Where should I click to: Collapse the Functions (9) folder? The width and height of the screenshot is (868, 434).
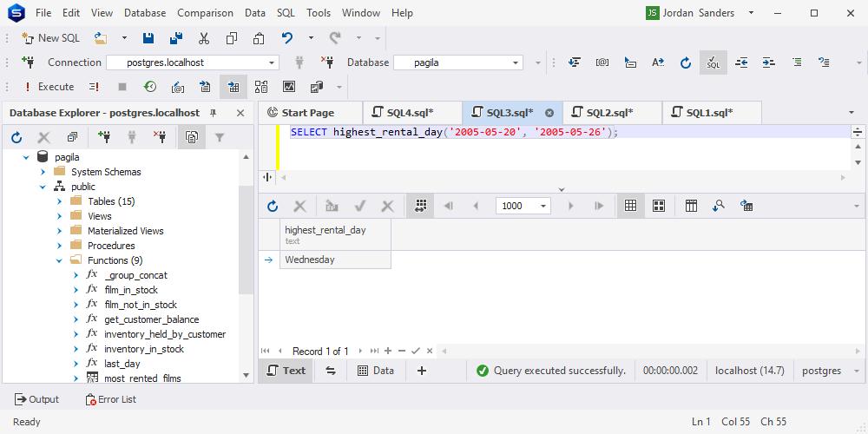tap(59, 260)
